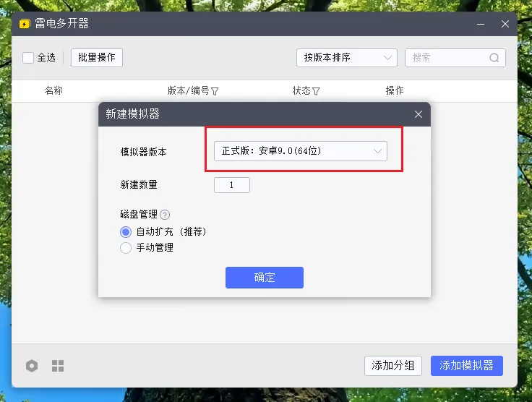Click the disk management label
This screenshot has width=532, height=402.
(139, 215)
